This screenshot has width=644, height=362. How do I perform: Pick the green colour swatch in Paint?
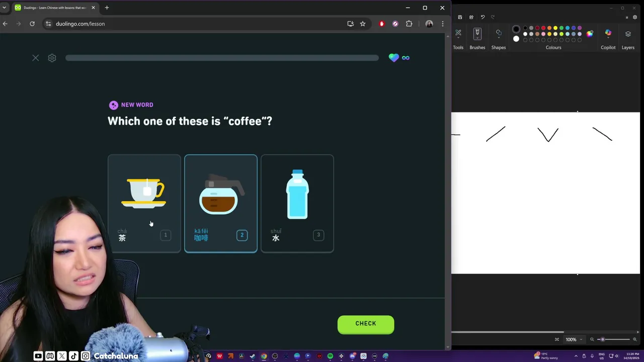coord(561,28)
